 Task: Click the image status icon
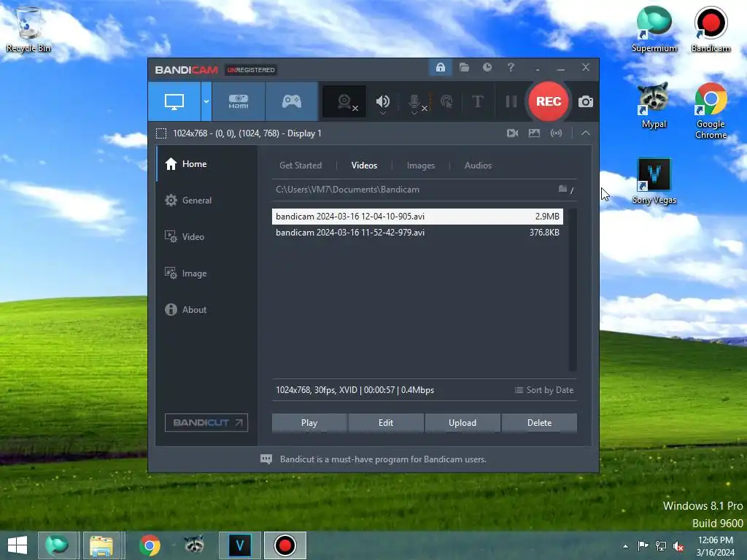534,133
